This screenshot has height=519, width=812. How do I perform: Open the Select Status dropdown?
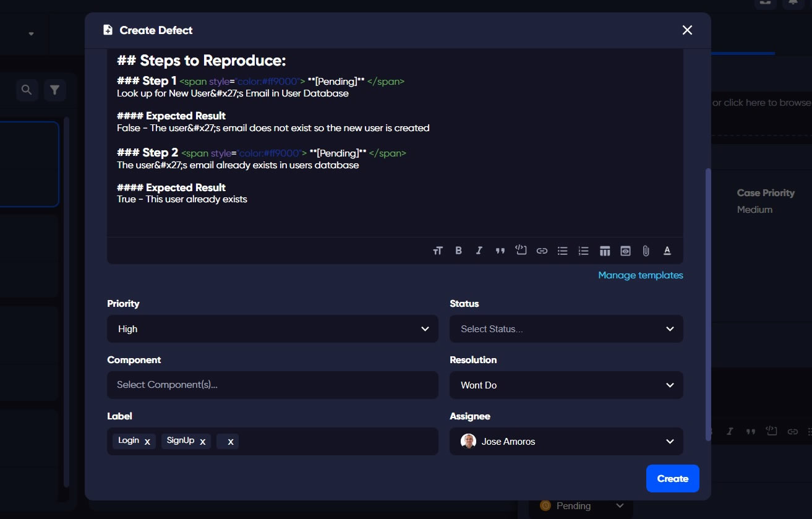(x=566, y=328)
